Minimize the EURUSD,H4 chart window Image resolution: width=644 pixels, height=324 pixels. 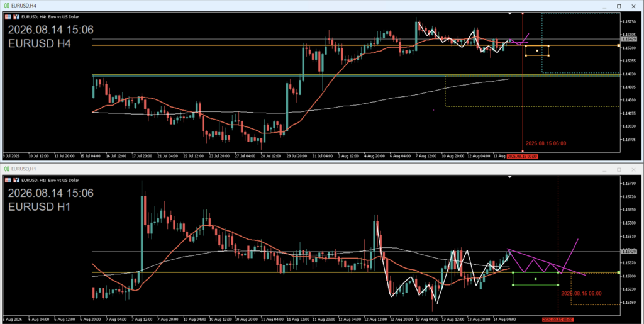pos(604,6)
